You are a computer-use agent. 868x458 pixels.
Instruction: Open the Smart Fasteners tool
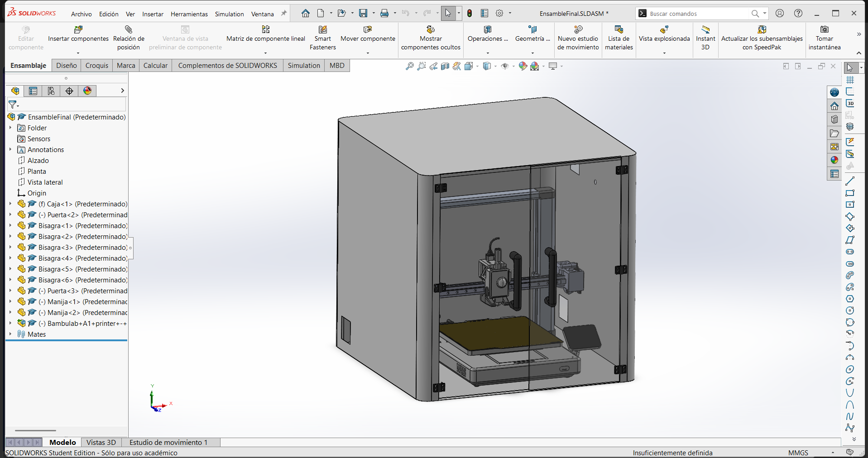[x=323, y=38]
